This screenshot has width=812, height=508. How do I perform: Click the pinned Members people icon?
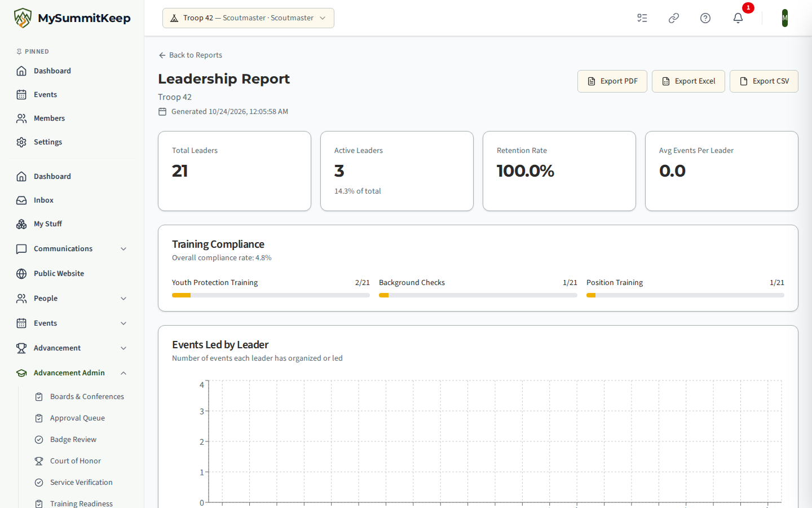[x=21, y=119]
